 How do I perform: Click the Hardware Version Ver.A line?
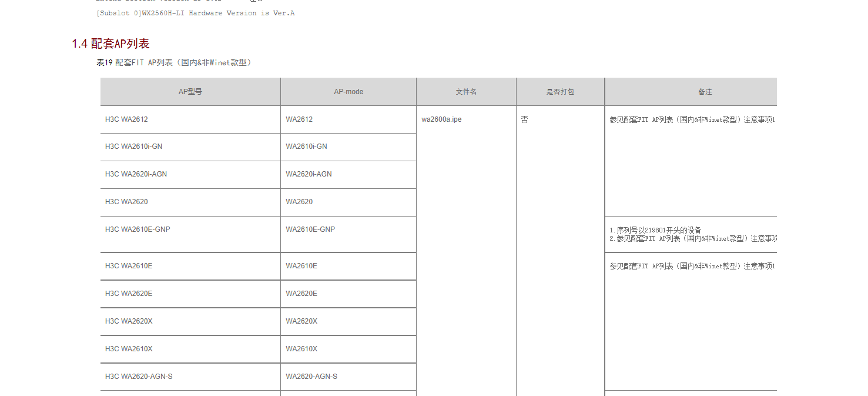(195, 13)
